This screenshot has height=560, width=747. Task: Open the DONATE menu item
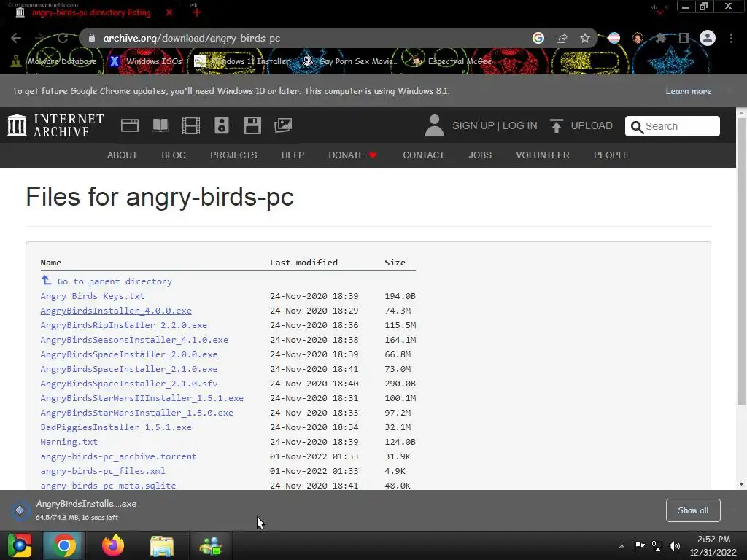(x=352, y=155)
